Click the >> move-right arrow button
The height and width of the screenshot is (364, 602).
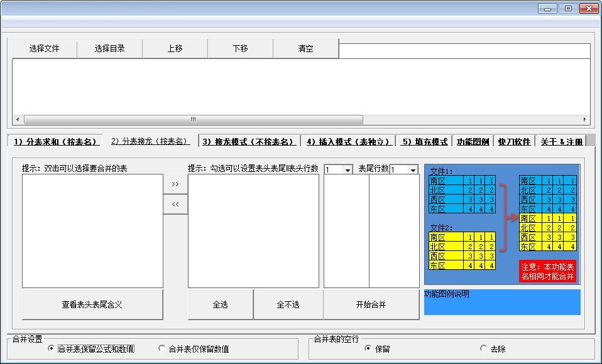[x=175, y=184]
